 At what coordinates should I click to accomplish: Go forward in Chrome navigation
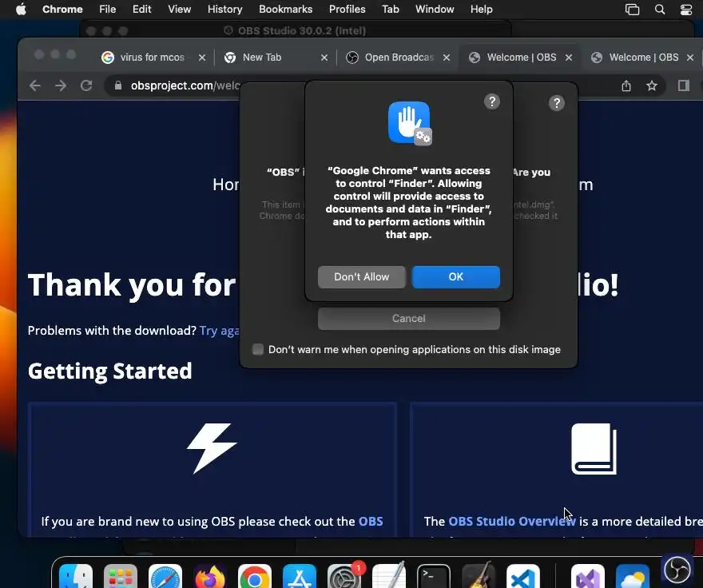(x=61, y=85)
